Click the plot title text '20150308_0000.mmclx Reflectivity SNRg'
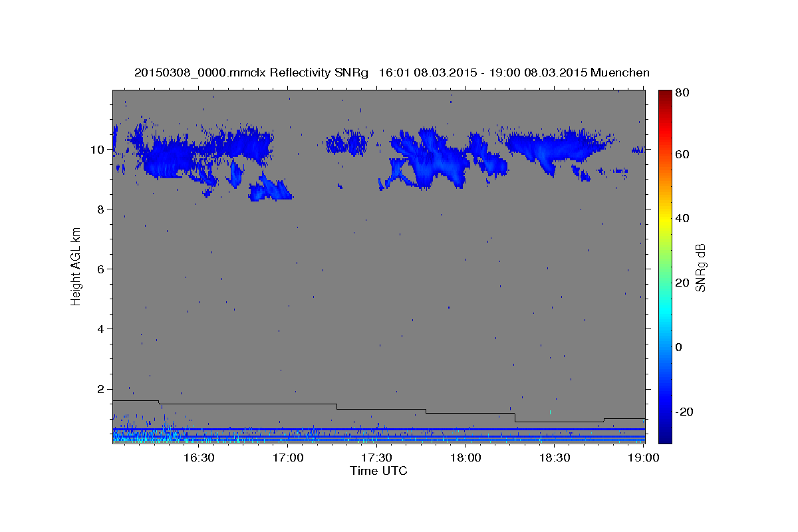798x532 pixels. pyautogui.click(x=251, y=72)
